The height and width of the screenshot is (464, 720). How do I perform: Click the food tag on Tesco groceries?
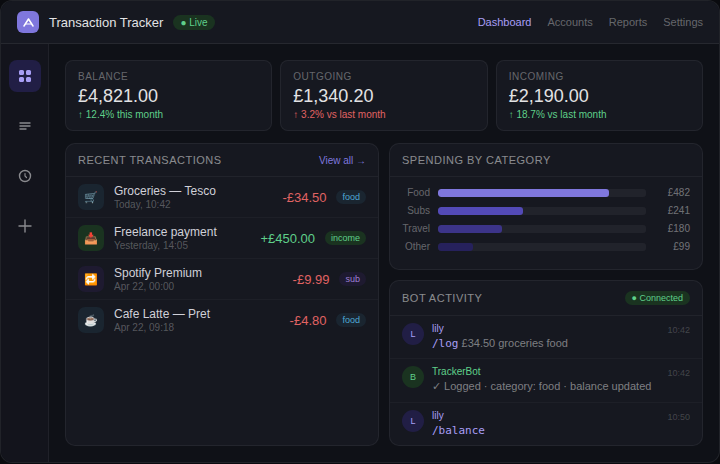click(x=351, y=197)
